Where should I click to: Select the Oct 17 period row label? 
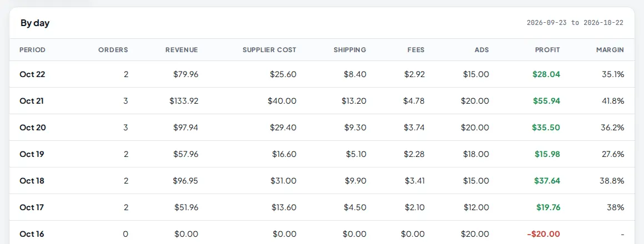click(32, 207)
